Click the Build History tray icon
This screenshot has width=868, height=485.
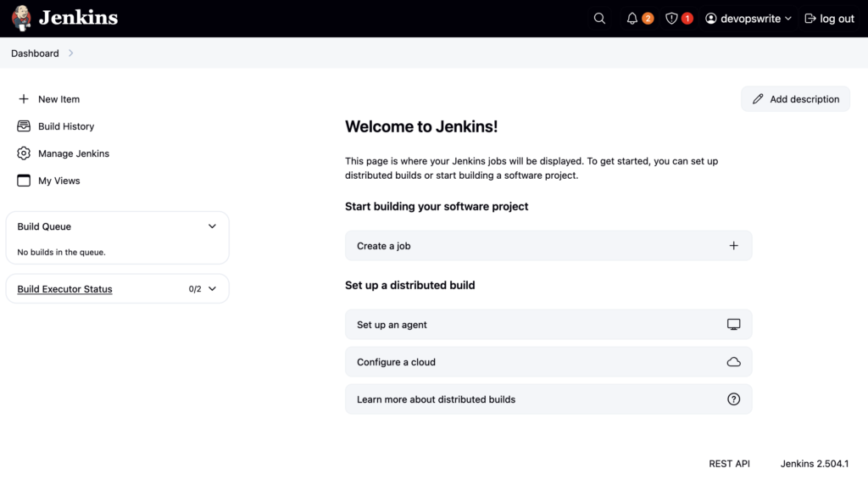tap(23, 126)
